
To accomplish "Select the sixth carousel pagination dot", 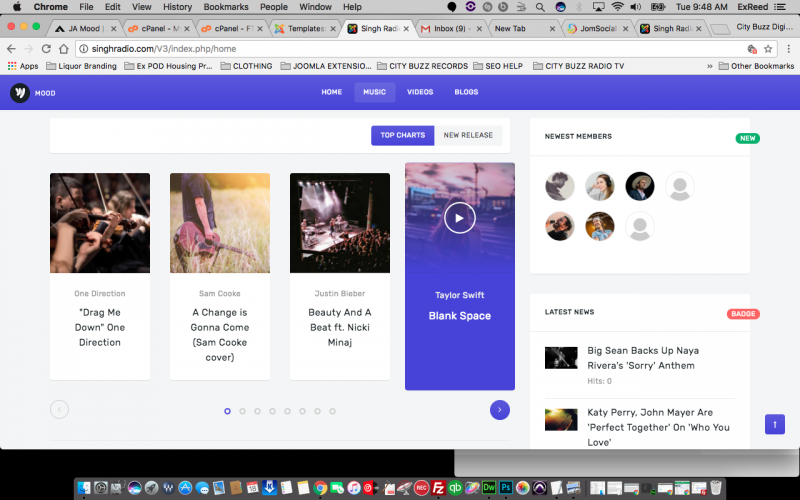I will pyautogui.click(x=302, y=411).
